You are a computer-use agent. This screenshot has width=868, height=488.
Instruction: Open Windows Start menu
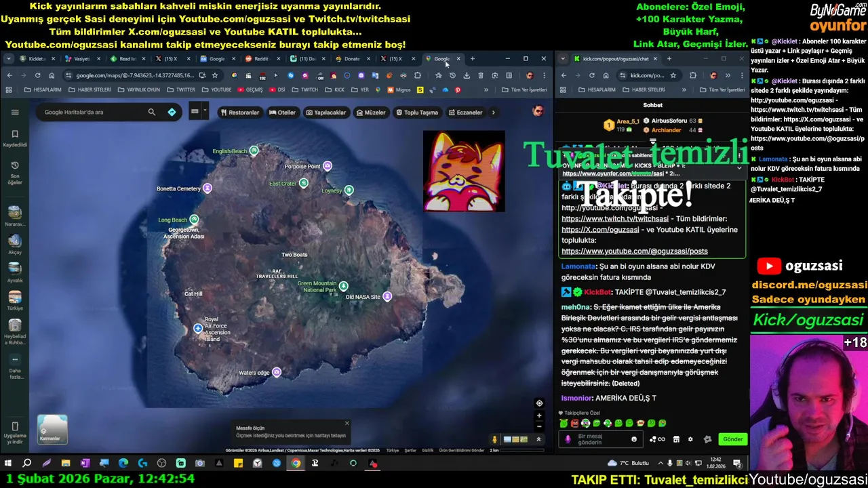[8, 464]
